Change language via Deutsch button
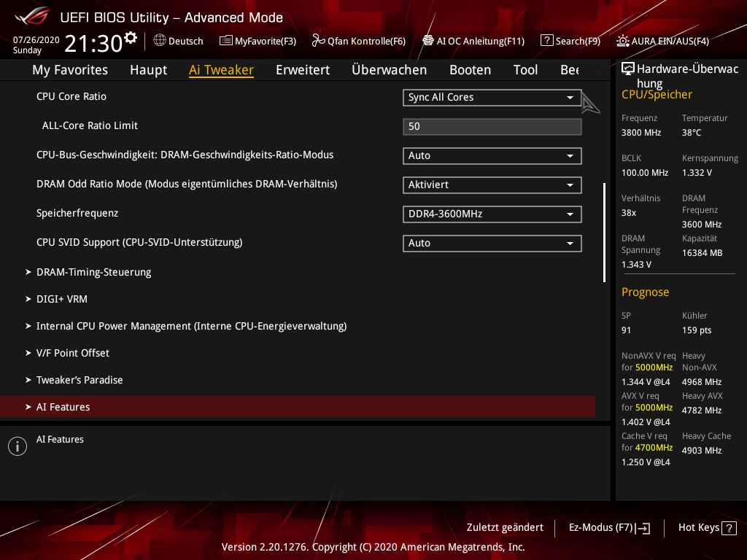 click(x=179, y=41)
